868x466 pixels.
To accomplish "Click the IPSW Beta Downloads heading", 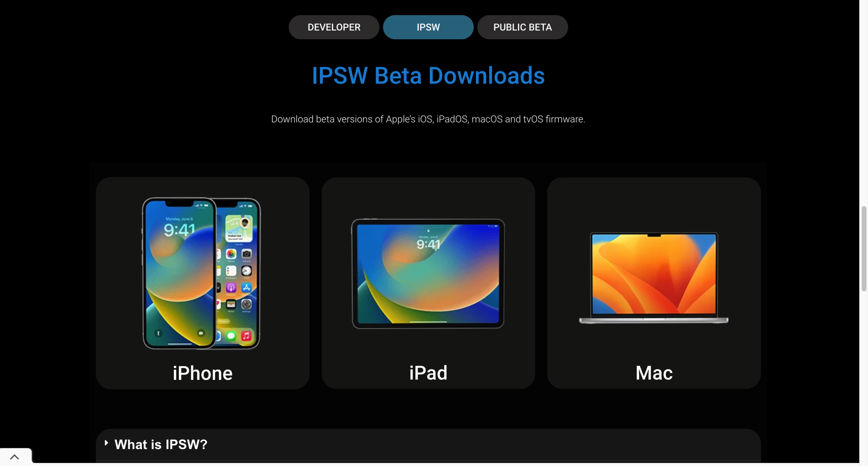I will [x=428, y=76].
